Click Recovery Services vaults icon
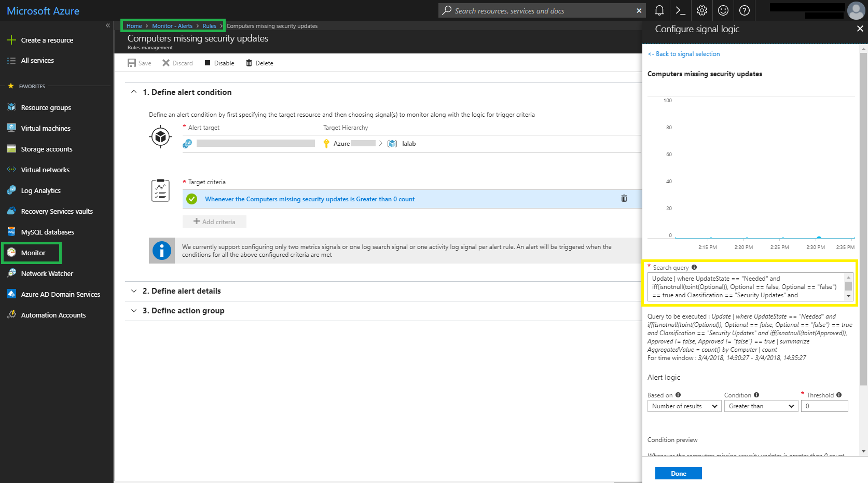 11,211
